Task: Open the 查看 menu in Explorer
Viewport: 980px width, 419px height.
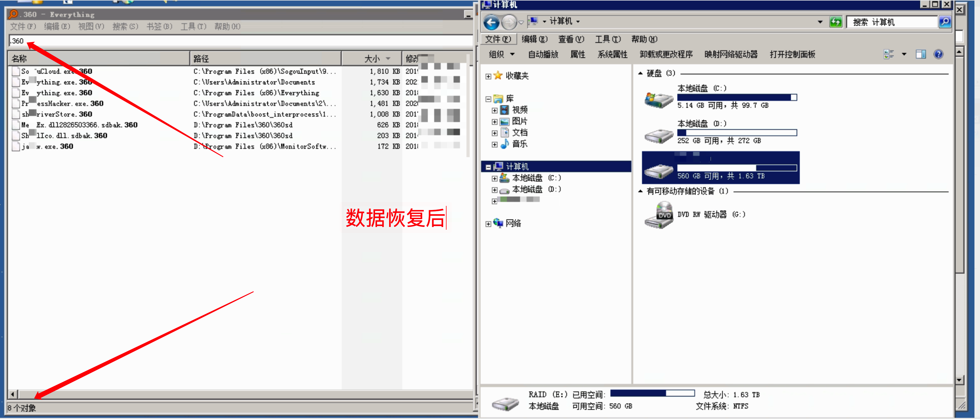Action: 571,39
